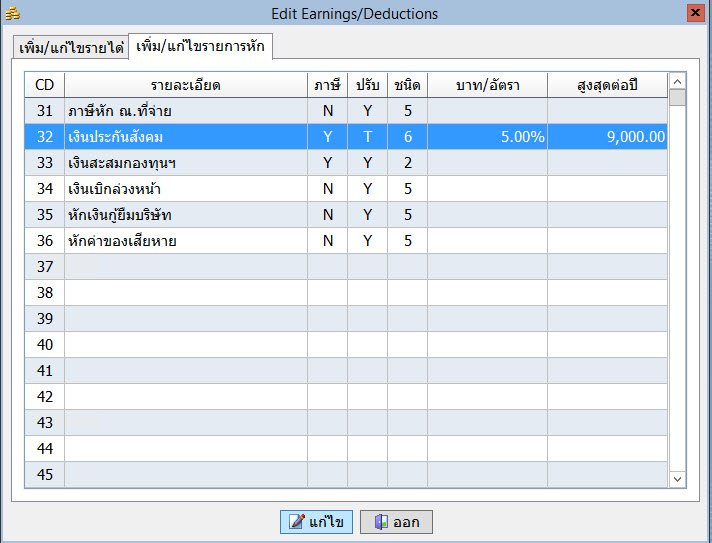Viewport: 712px width, 543px height.
Task: Select row 35 หักเงินกู้ยืมบริษัท
Action: pyautogui.click(x=185, y=214)
